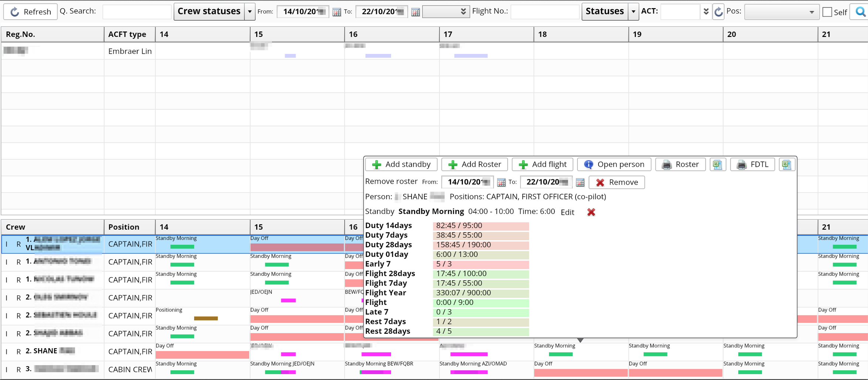
Task: Click the Statuses button
Action: pos(605,11)
